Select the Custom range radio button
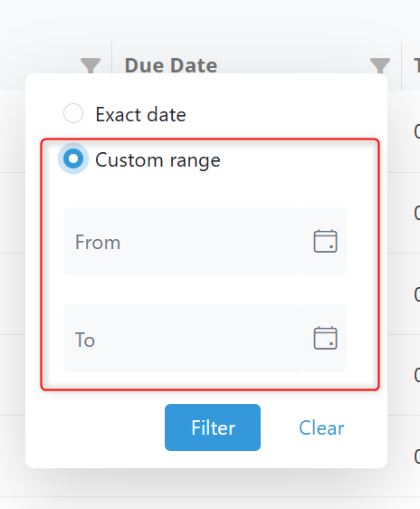 coord(73,158)
